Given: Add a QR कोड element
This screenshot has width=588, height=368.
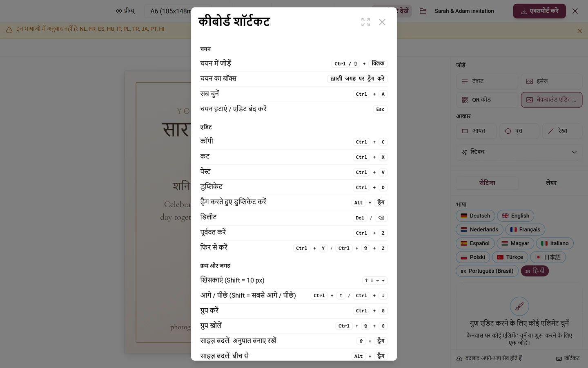Looking at the screenshot, I should click(487, 100).
